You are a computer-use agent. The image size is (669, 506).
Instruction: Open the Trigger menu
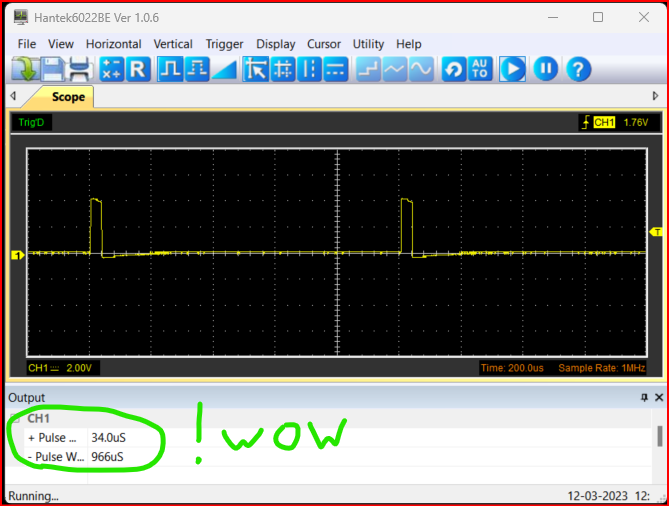[x=224, y=44]
